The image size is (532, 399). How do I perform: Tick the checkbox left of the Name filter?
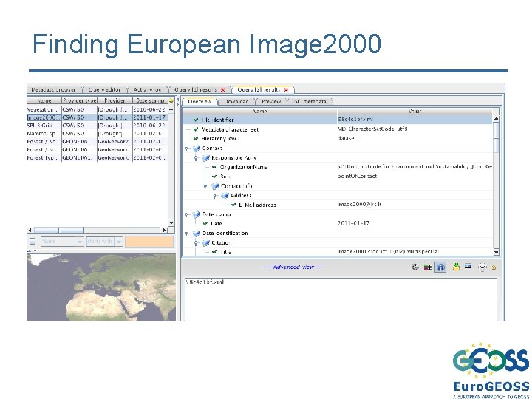point(32,241)
